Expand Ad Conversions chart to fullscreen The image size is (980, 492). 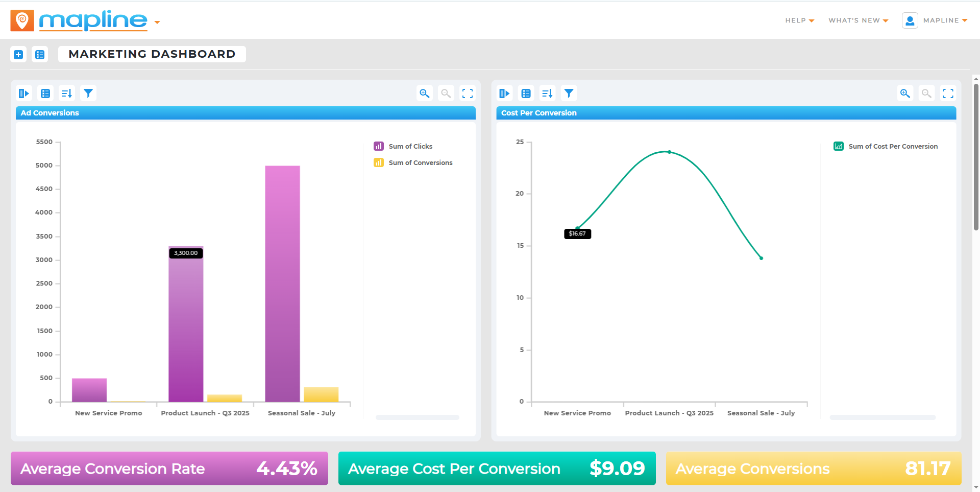467,93
